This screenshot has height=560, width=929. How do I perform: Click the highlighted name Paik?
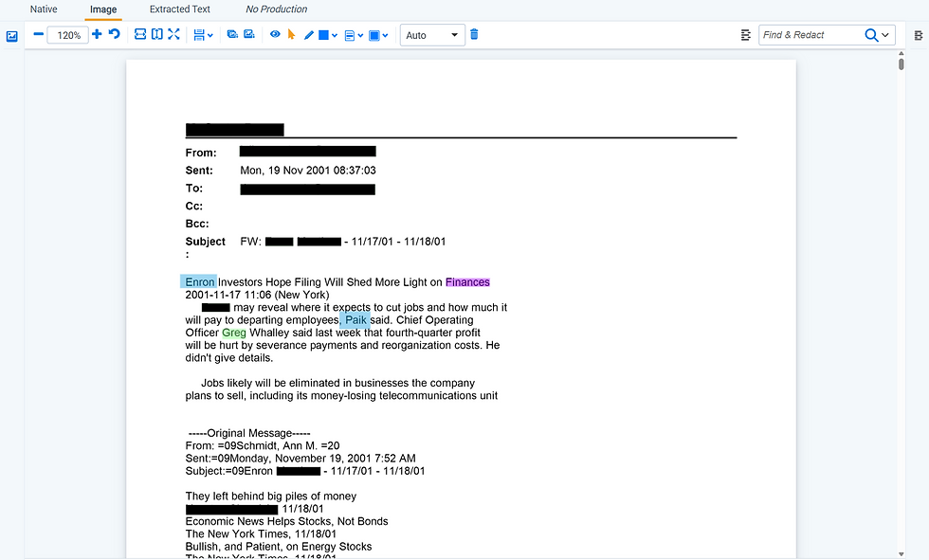tap(355, 319)
